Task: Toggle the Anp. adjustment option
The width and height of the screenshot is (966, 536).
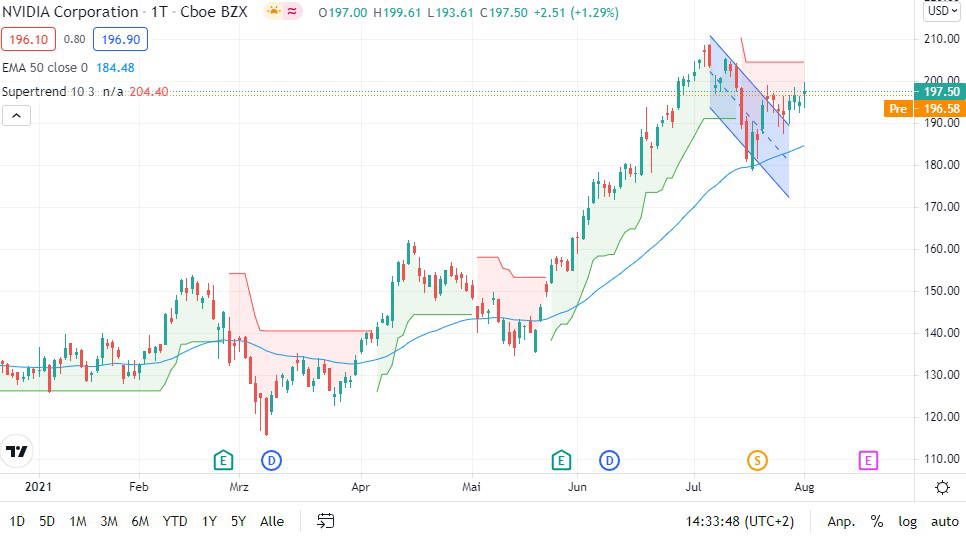Action: pyautogui.click(x=841, y=521)
